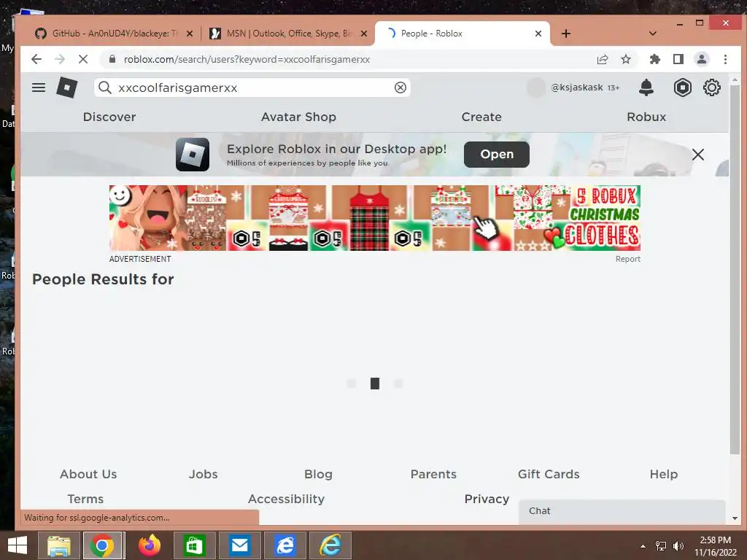Open a new browser tab
The height and width of the screenshot is (560, 747).
pyautogui.click(x=565, y=34)
